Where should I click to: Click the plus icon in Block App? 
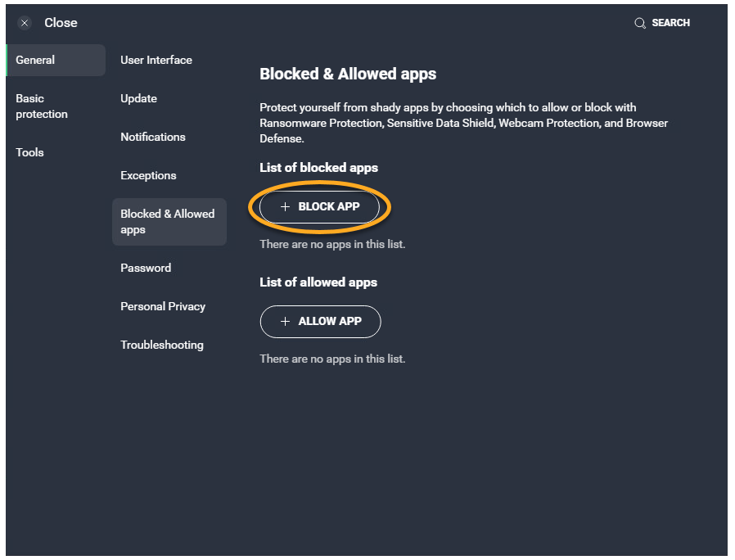click(285, 207)
